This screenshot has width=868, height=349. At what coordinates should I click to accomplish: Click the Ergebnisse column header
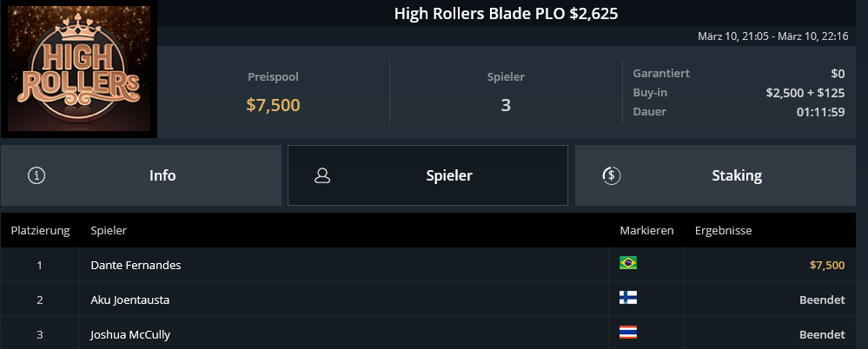point(723,231)
